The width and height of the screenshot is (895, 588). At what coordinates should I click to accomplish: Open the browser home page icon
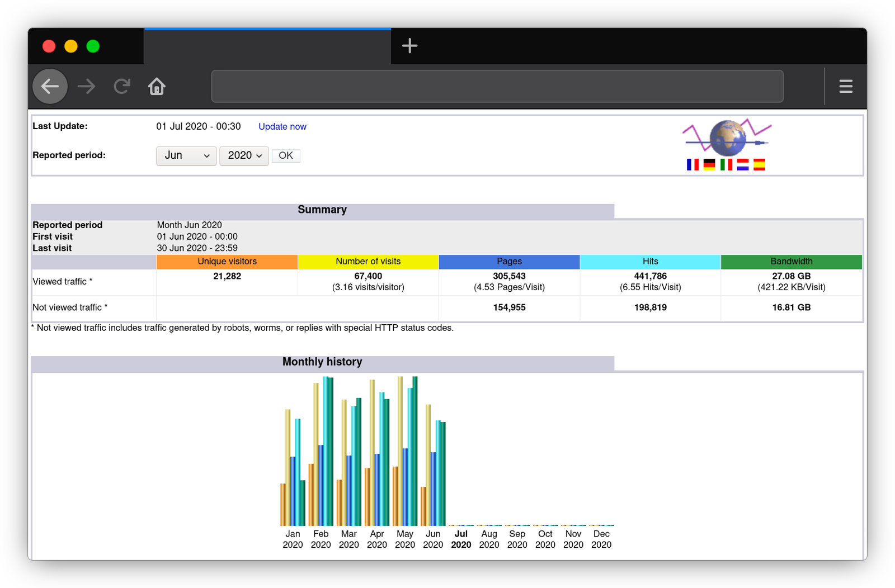tap(157, 86)
